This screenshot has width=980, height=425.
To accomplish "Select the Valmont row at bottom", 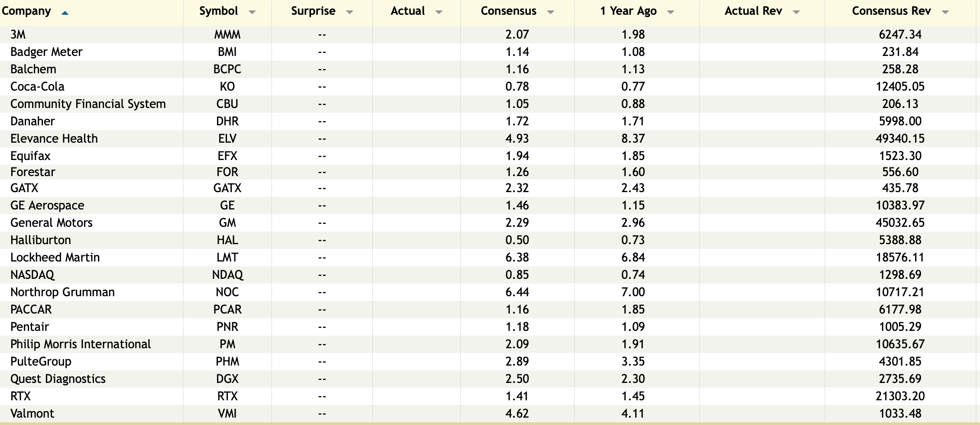I will (x=32, y=414).
